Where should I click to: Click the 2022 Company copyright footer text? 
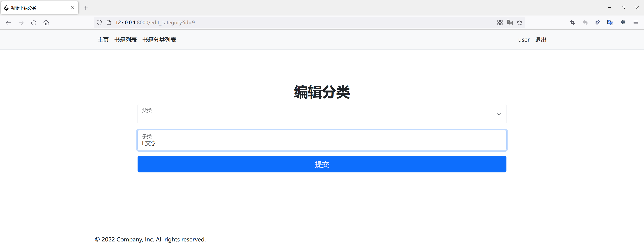(150, 239)
